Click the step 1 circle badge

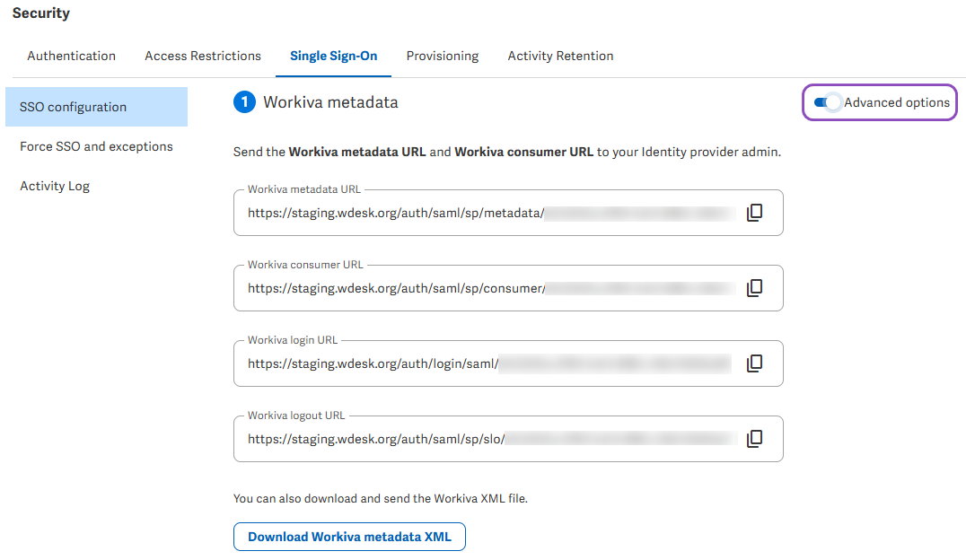(x=244, y=103)
